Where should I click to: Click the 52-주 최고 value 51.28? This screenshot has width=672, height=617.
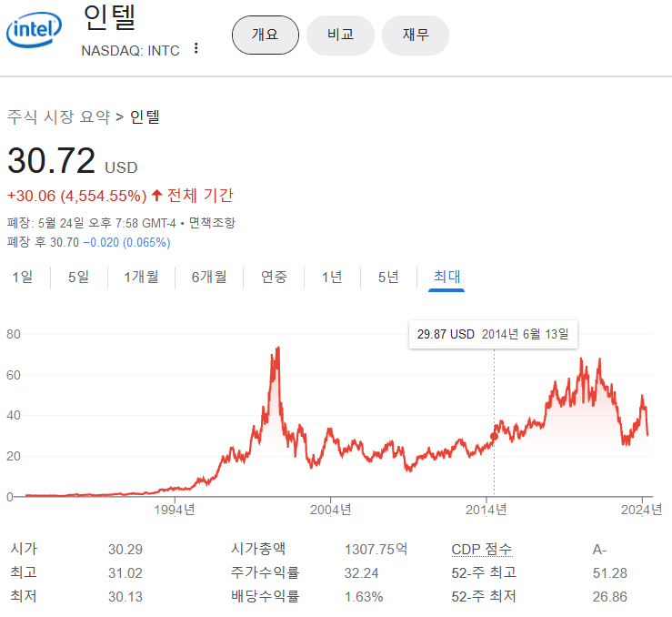[x=610, y=573]
